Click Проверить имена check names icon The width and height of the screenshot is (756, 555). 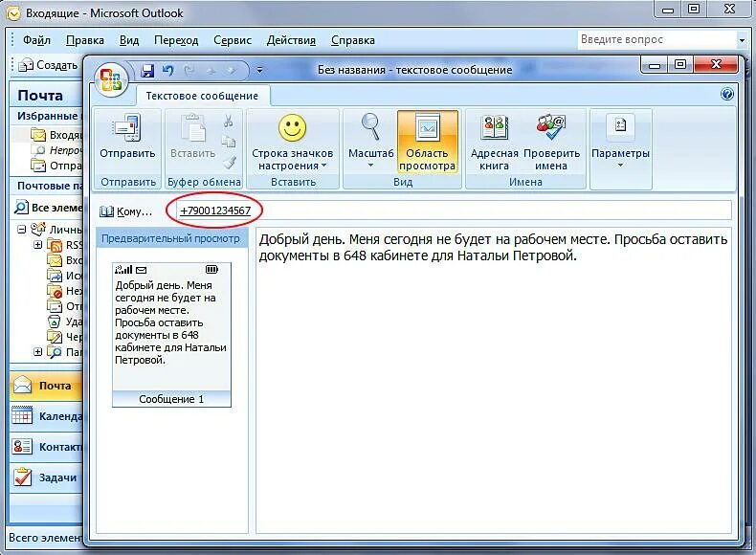551,127
